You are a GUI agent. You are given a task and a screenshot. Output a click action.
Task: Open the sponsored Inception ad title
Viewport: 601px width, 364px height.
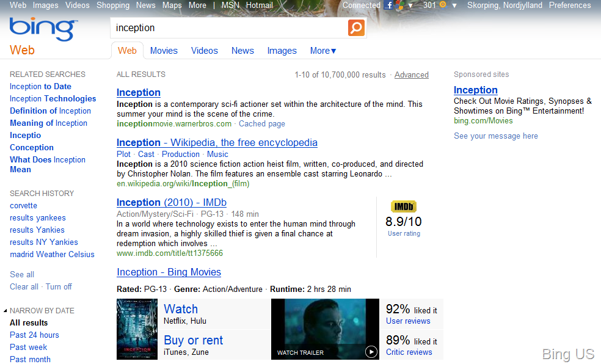pos(476,90)
